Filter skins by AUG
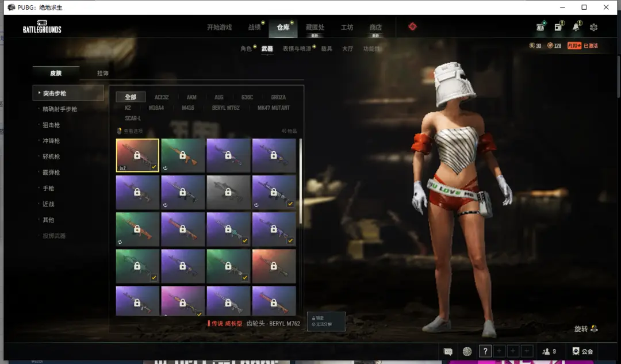This screenshot has height=364, width=621. [x=218, y=97]
